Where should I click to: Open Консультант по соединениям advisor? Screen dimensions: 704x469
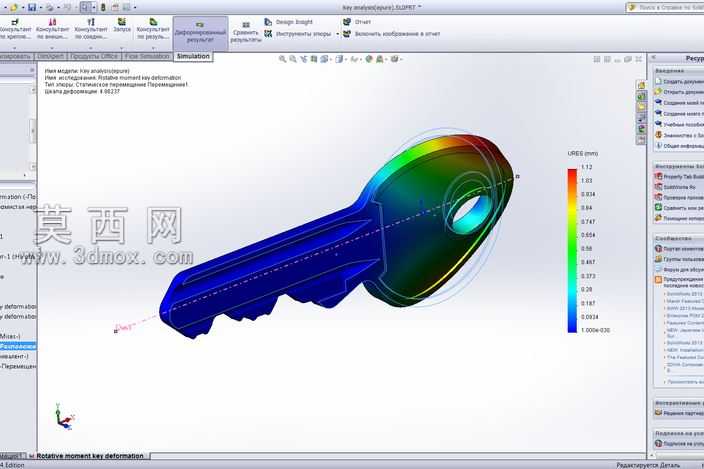click(91, 29)
